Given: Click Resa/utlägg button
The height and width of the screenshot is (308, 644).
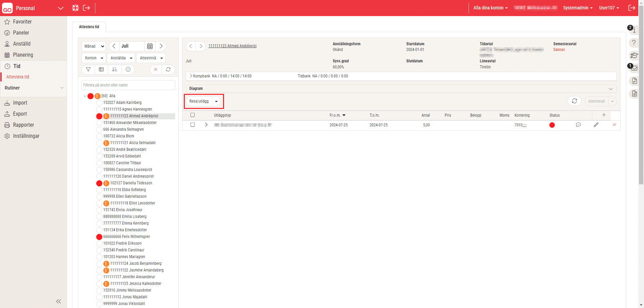Looking at the screenshot, I should coord(199,101).
